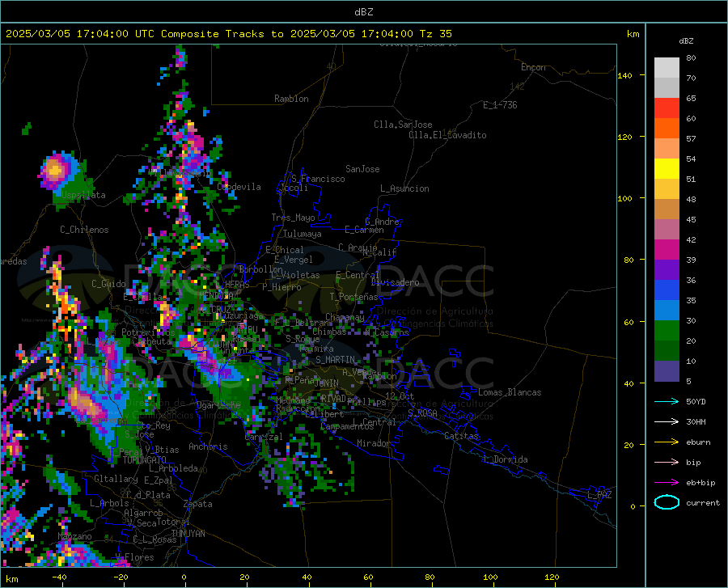Click the 'L_Asuncion' map label
Image resolution: width=728 pixels, height=588 pixels.
point(404,188)
